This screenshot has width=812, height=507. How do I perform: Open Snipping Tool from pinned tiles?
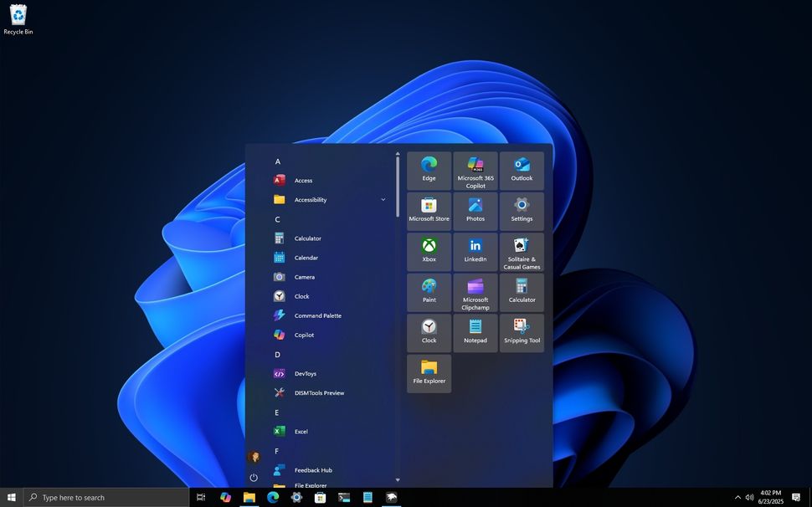point(521,332)
